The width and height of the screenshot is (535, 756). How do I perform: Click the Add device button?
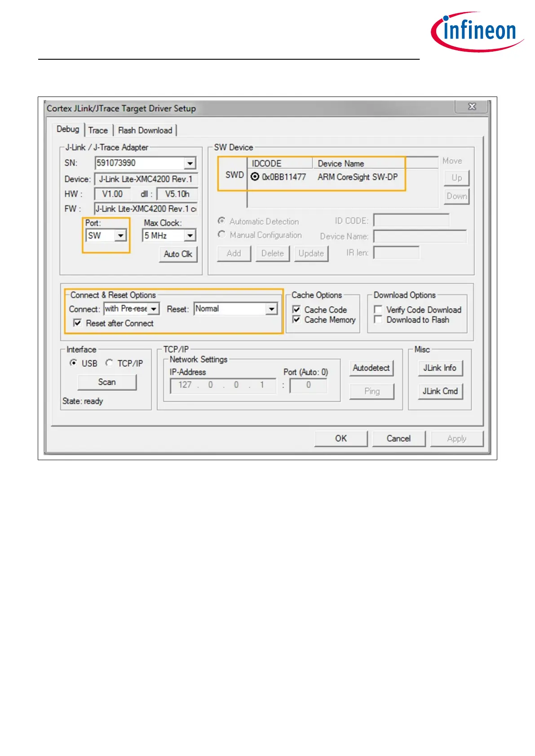[234, 253]
